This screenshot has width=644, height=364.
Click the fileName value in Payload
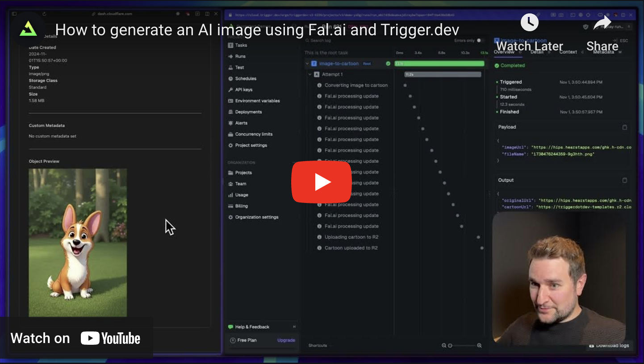(x=563, y=154)
